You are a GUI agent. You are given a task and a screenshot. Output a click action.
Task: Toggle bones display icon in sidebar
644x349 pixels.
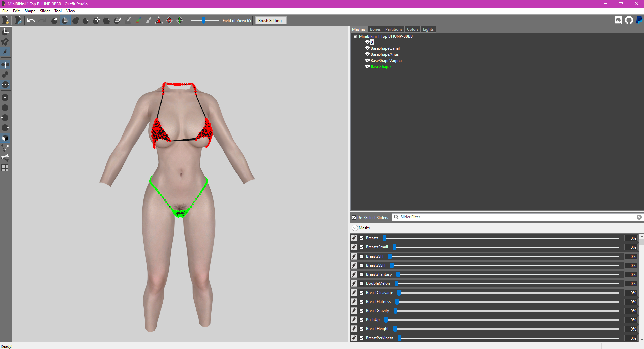click(x=5, y=157)
